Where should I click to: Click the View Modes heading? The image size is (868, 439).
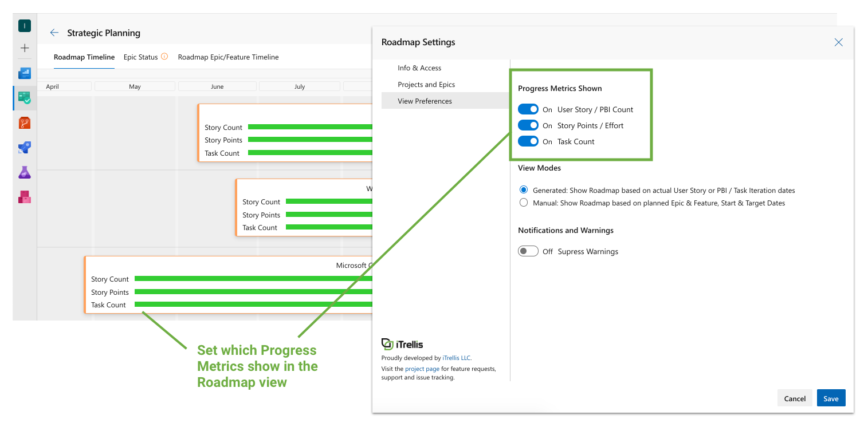(539, 168)
